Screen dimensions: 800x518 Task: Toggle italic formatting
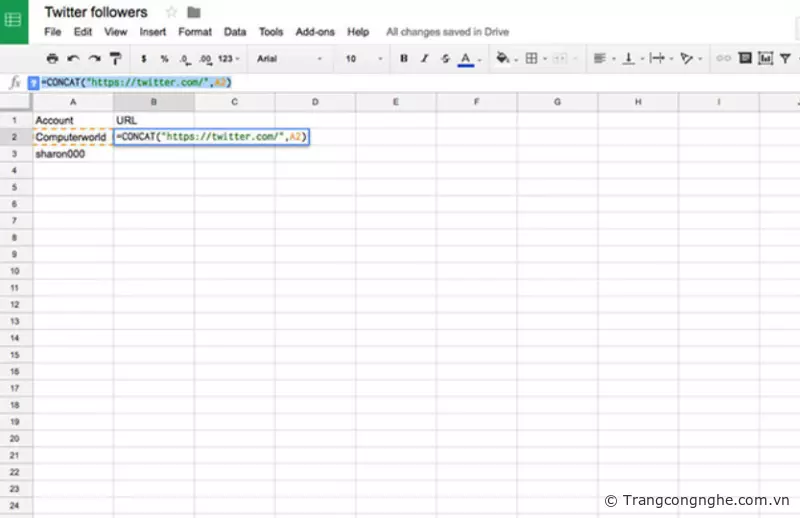424,59
